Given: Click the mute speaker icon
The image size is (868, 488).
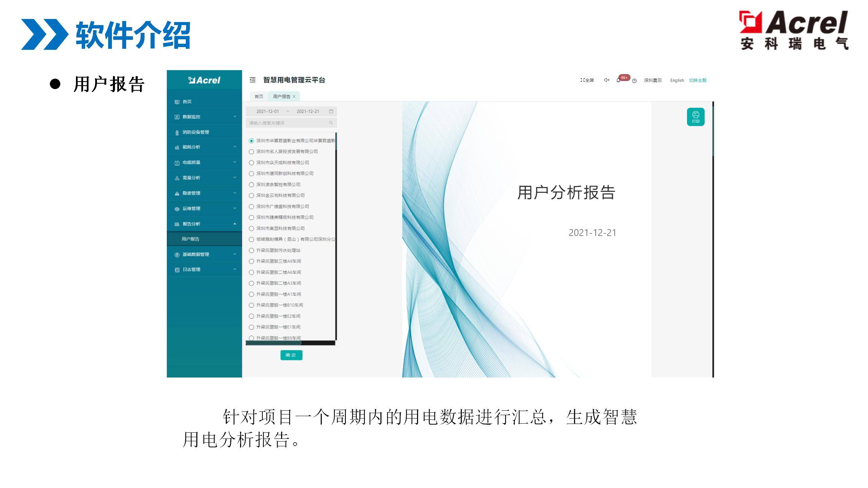Looking at the screenshot, I should (x=607, y=80).
